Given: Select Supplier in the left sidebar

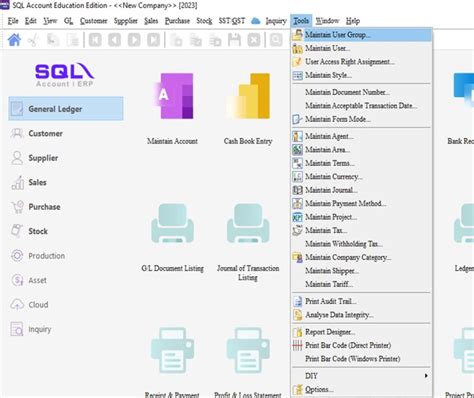Looking at the screenshot, I should click(66, 158).
